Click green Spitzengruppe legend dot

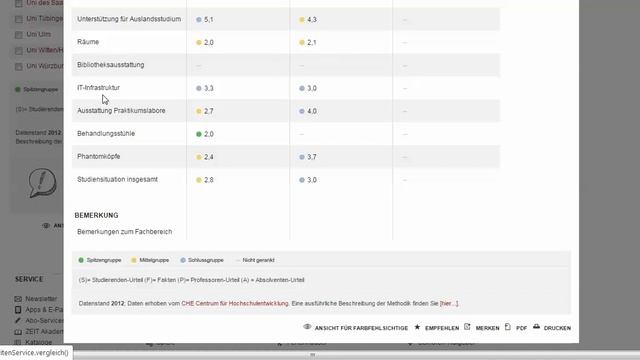pos(81,260)
